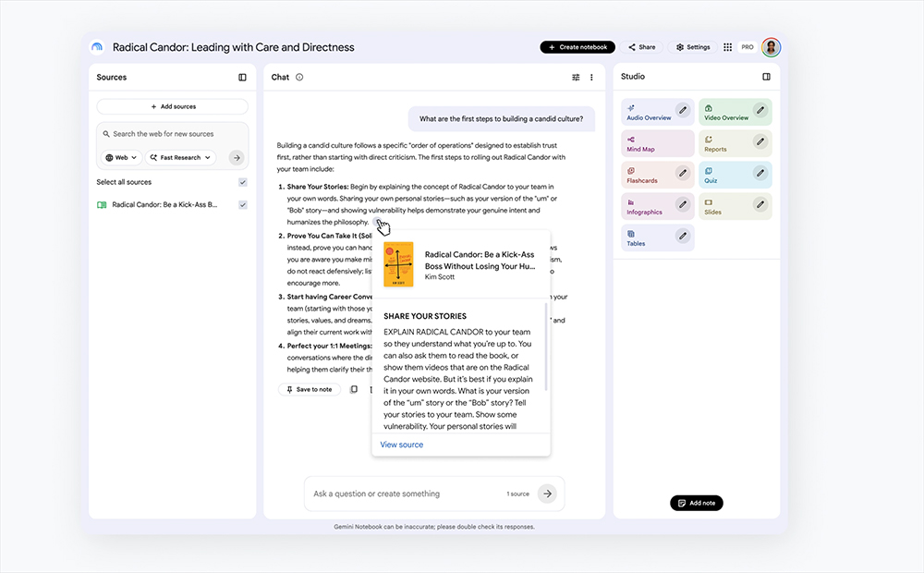The image size is (924, 573).
Task: Collapse the Sources panel icon
Action: pyautogui.click(x=242, y=78)
